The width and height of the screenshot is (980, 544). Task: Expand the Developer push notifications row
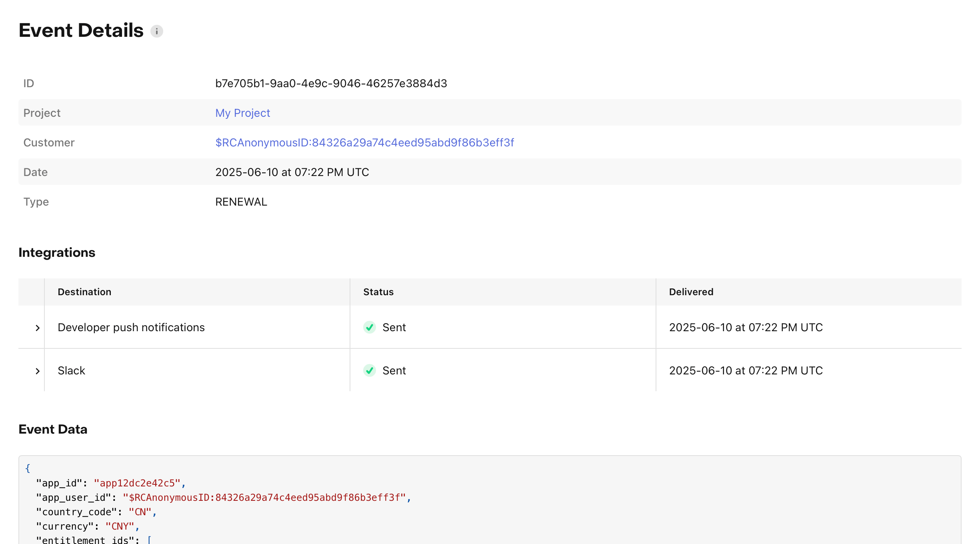(x=37, y=328)
